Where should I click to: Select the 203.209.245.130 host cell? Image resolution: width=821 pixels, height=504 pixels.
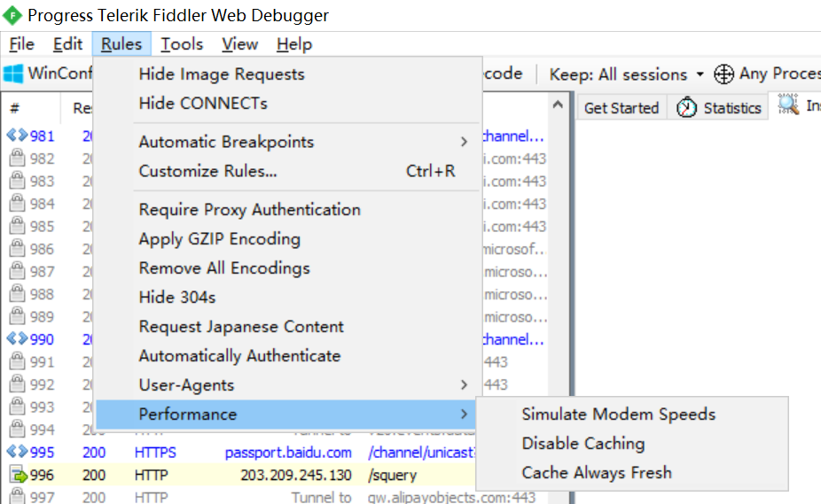click(x=296, y=476)
